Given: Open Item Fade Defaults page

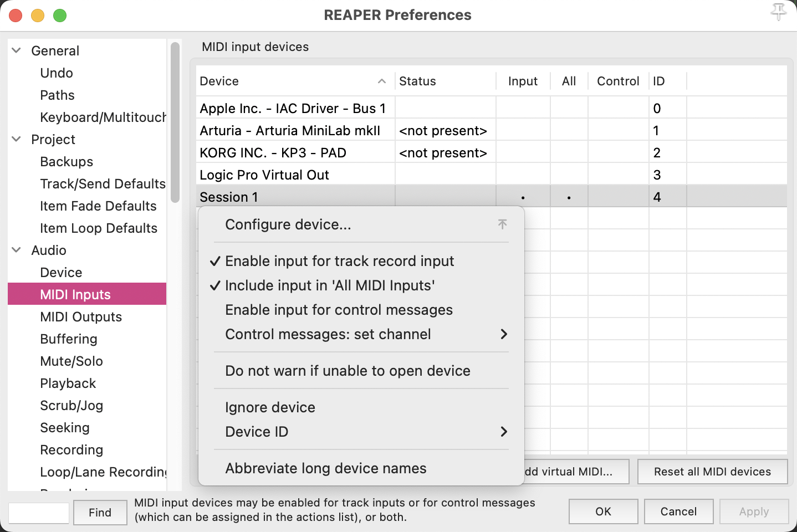Looking at the screenshot, I should click(x=98, y=206).
